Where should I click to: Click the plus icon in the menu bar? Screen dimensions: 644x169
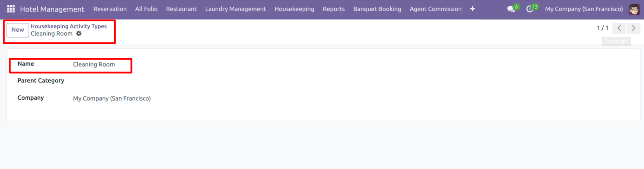(x=472, y=9)
